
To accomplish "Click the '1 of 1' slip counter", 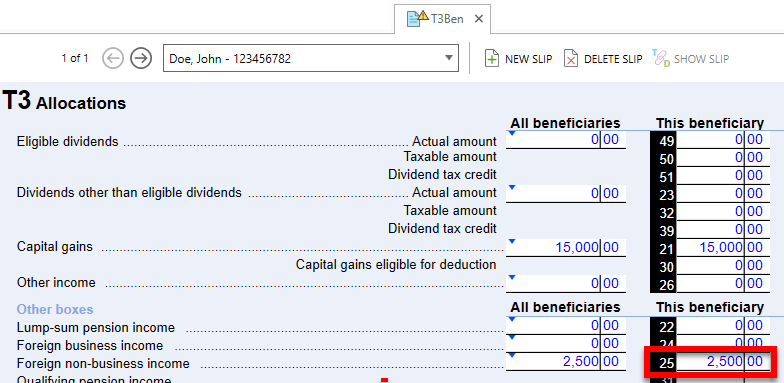I will 75,58.
